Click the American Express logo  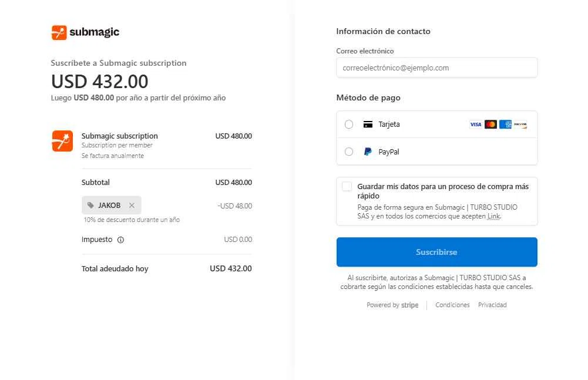pyautogui.click(x=505, y=125)
